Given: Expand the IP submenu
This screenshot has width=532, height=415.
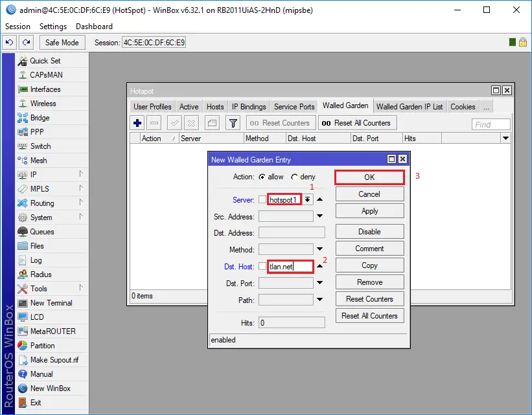Looking at the screenshot, I should pos(81,174).
